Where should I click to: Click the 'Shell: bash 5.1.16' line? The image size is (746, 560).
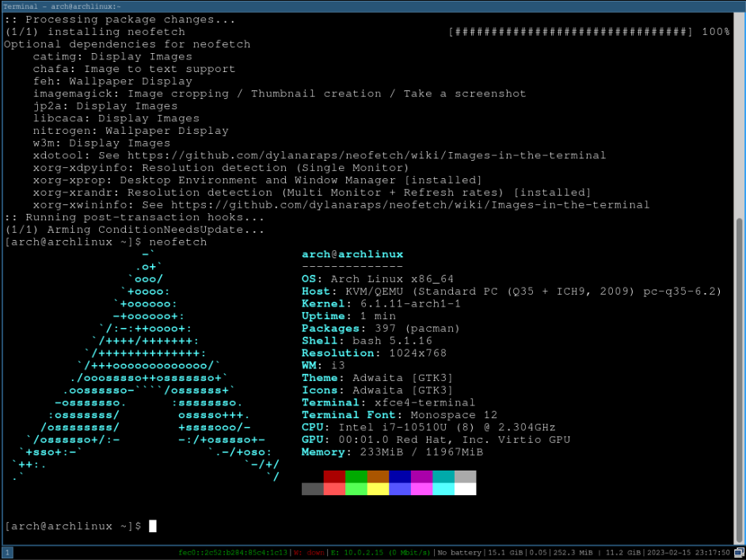(x=367, y=341)
